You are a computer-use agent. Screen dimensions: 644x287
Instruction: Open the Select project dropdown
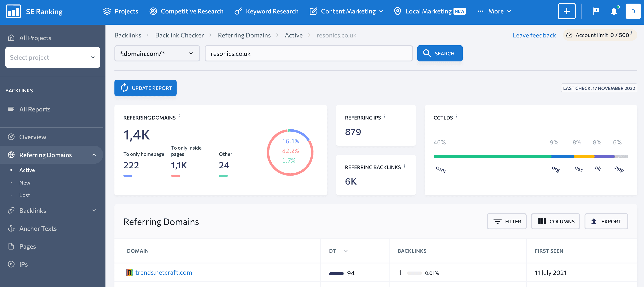pyautogui.click(x=53, y=57)
